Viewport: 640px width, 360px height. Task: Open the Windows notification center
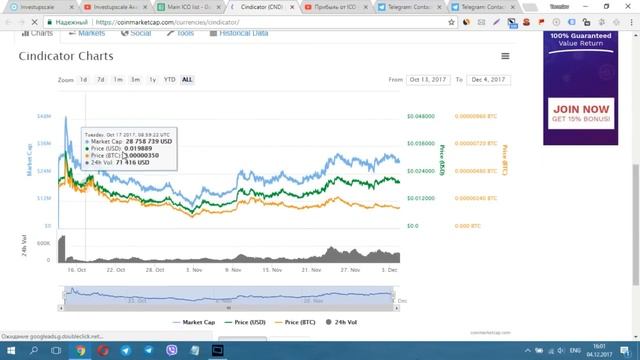pyautogui.click(x=625, y=351)
